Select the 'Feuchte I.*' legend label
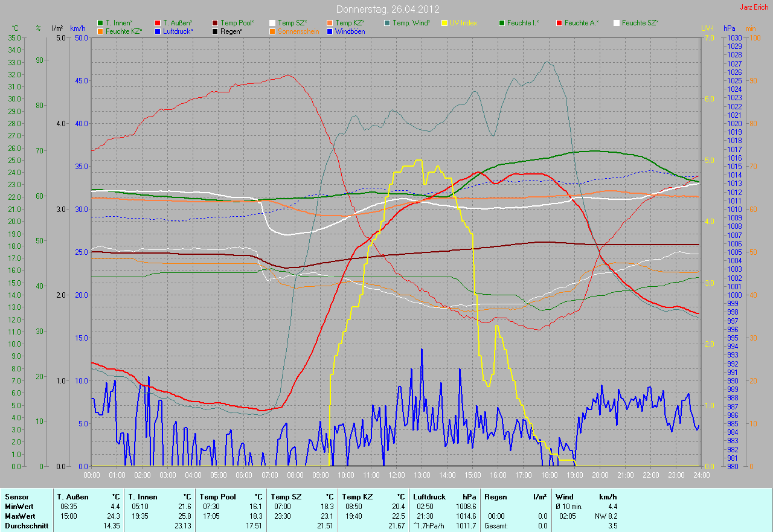This screenshot has height=532, width=773. click(x=523, y=23)
